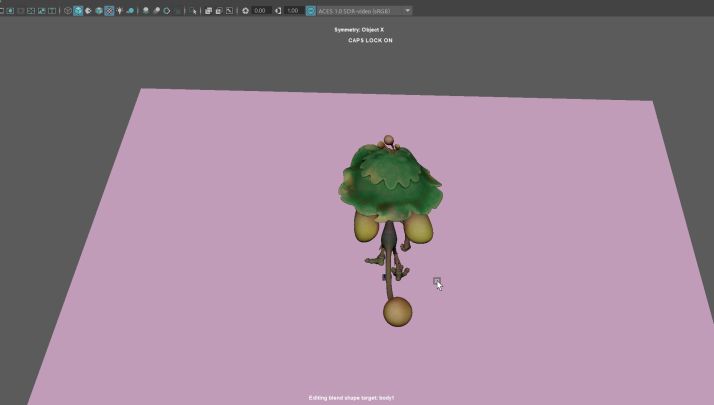The image size is (714, 405).
Task: Toggle motion blur in viewport
Action: [156, 10]
